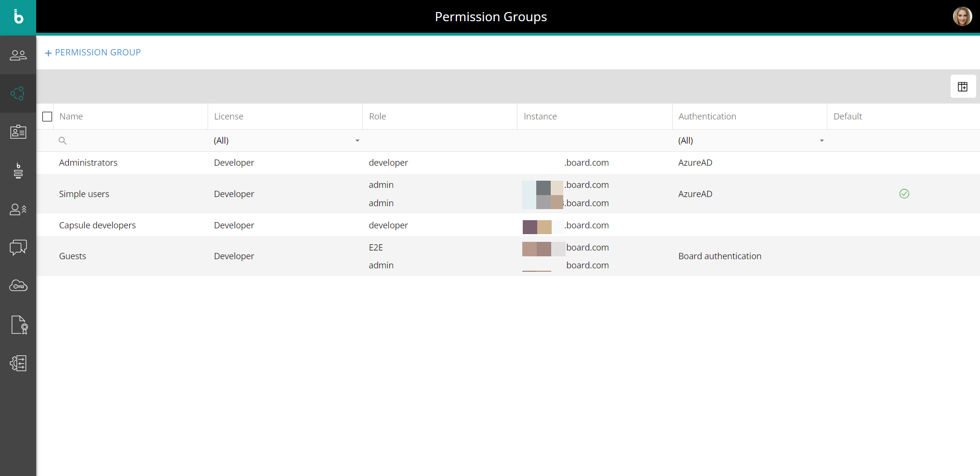Open the cloud key sidebar icon

[18, 286]
